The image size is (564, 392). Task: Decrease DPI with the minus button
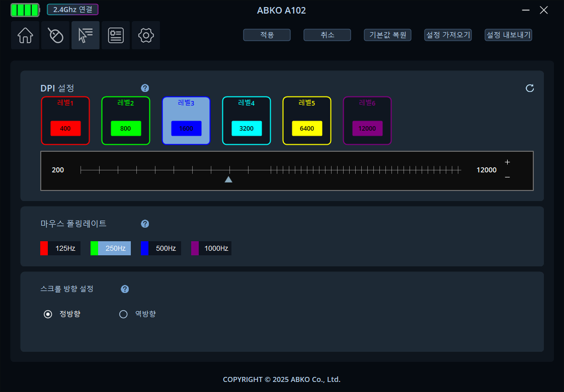(507, 177)
